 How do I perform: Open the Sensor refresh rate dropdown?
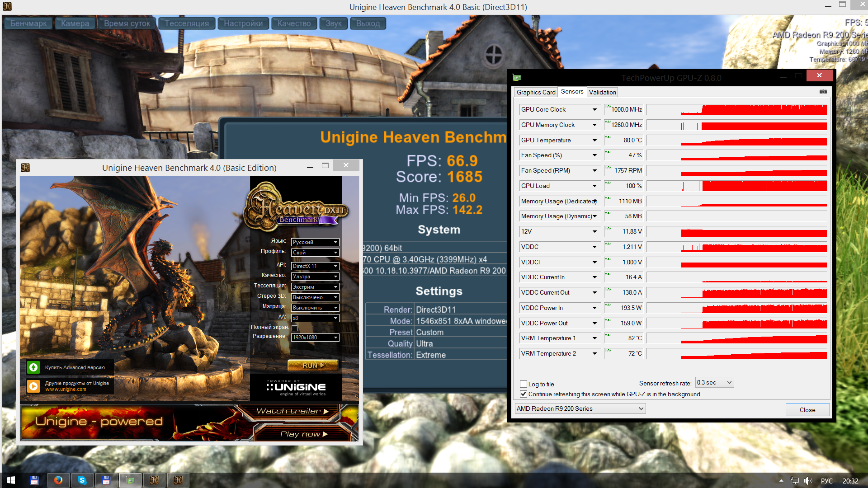pyautogui.click(x=714, y=383)
